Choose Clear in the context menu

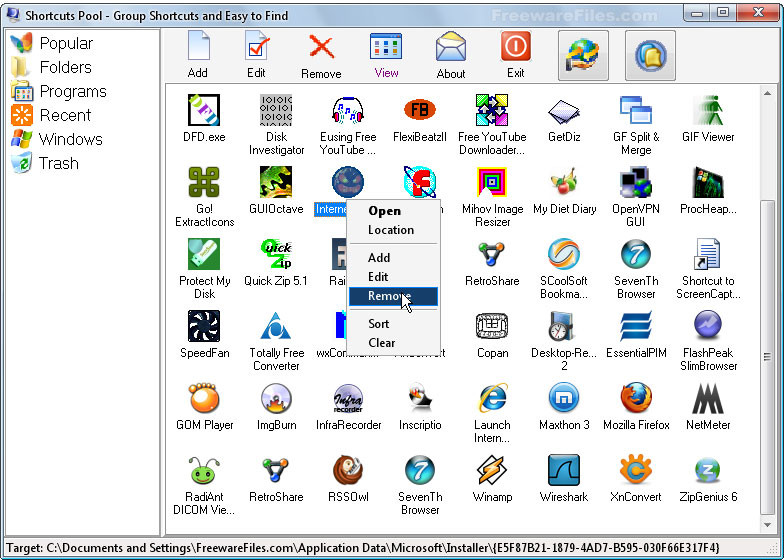(394, 343)
